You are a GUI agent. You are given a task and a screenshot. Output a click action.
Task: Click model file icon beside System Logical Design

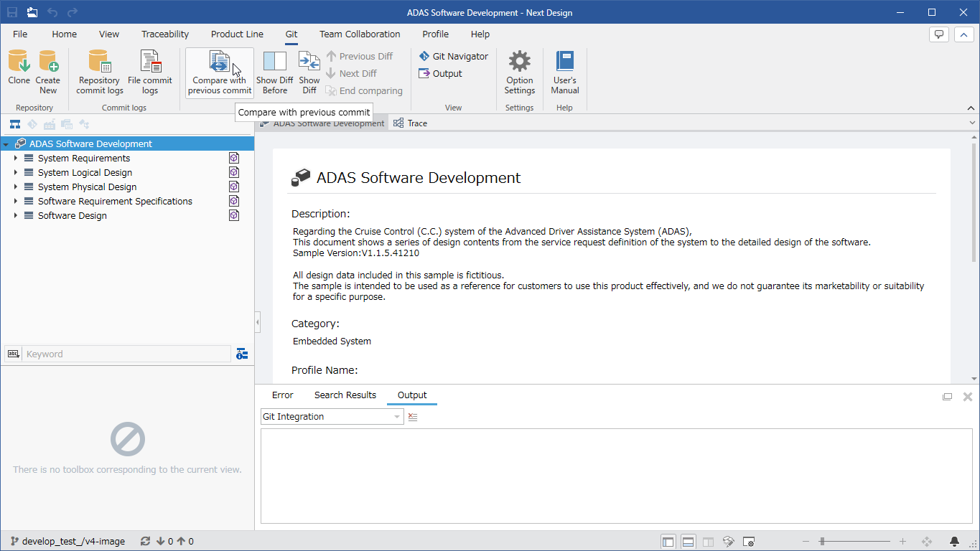click(234, 172)
